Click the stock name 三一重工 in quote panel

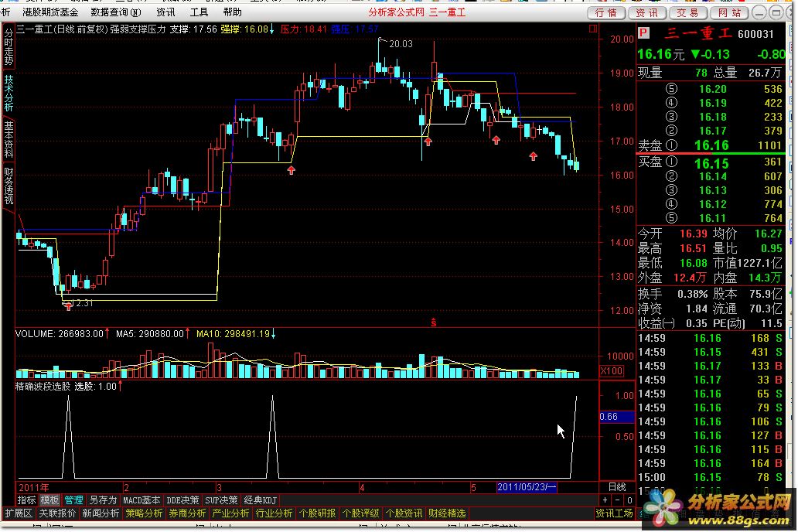click(x=697, y=33)
